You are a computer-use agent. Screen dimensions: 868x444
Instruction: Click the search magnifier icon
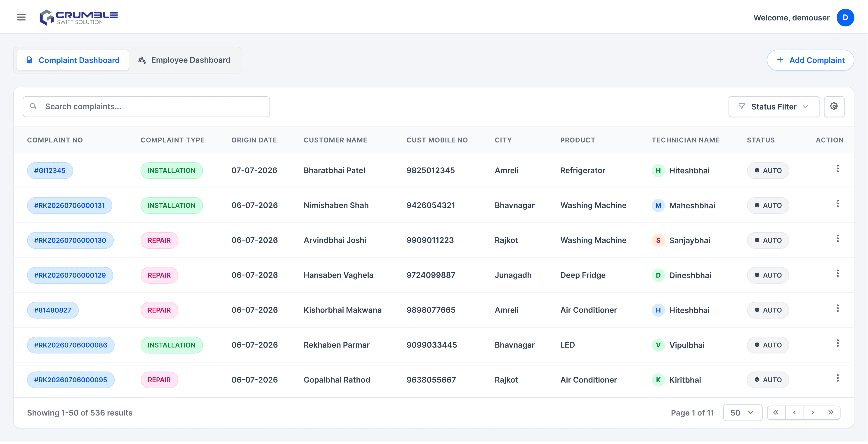coord(33,106)
